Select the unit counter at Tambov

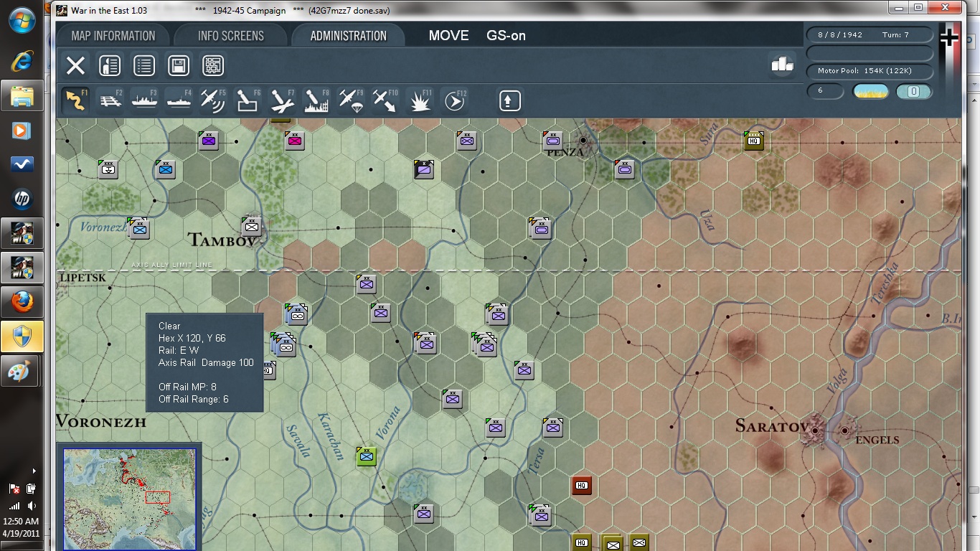pyautogui.click(x=252, y=227)
